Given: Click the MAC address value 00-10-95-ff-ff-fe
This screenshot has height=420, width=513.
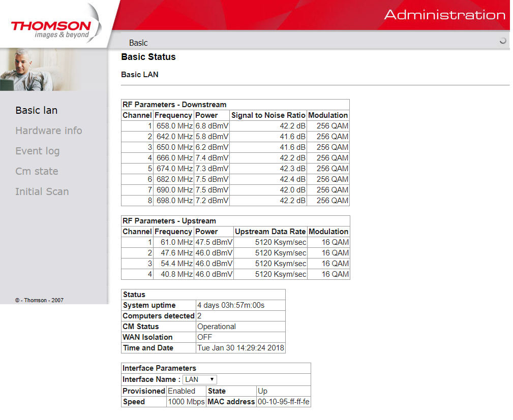Looking at the screenshot, I should coord(283,402).
